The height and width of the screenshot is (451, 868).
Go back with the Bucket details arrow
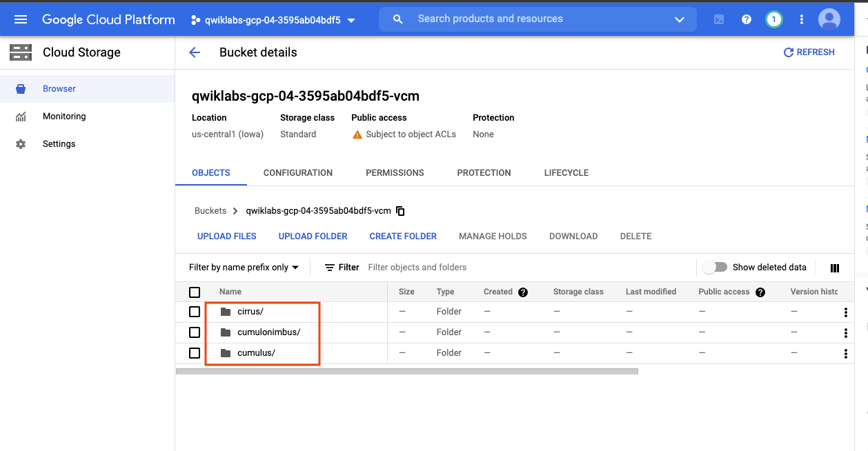coord(195,52)
